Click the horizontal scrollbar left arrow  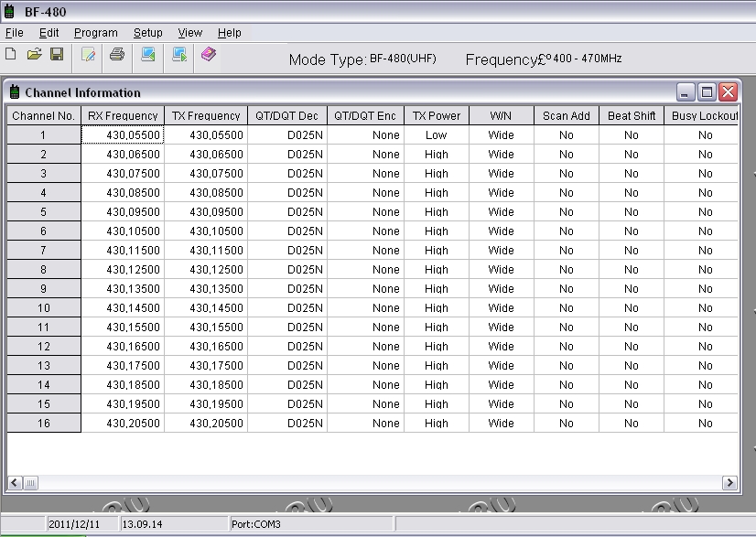(15, 482)
